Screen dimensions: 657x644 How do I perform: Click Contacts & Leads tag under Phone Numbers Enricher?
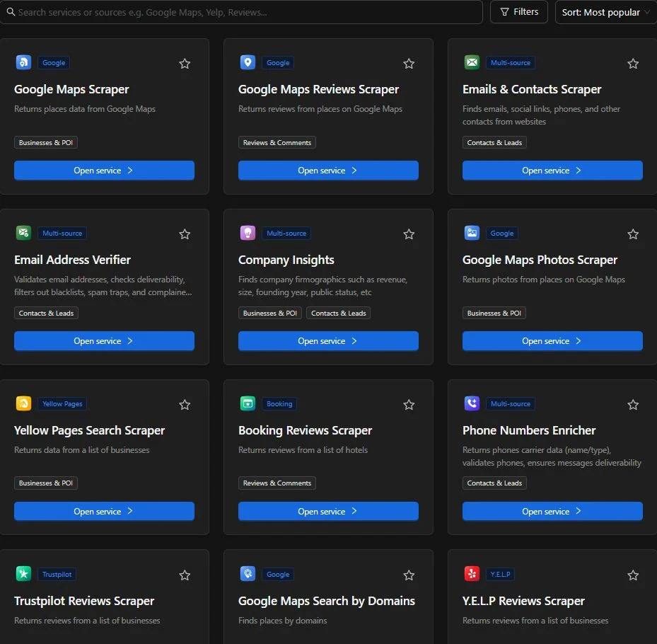click(494, 483)
